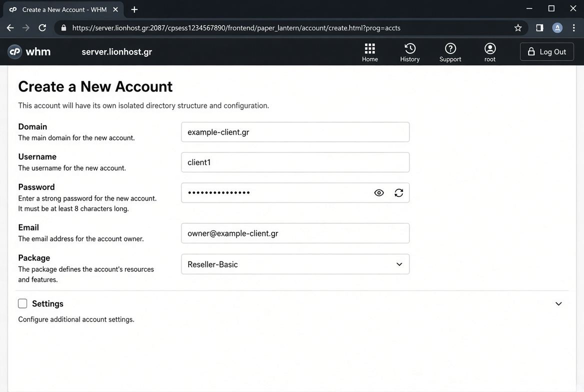584x392 pixels.
Task: Click the Settings section label
Action: coord(47,303)
